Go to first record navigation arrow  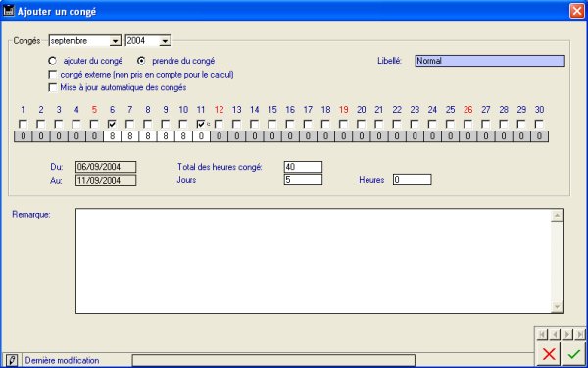542,334
